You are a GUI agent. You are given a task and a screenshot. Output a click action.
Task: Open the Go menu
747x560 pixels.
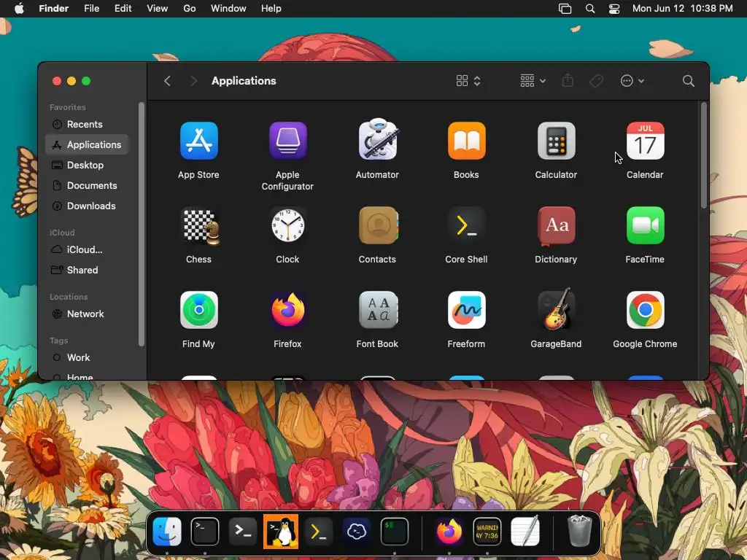click(x=190, y=9)
